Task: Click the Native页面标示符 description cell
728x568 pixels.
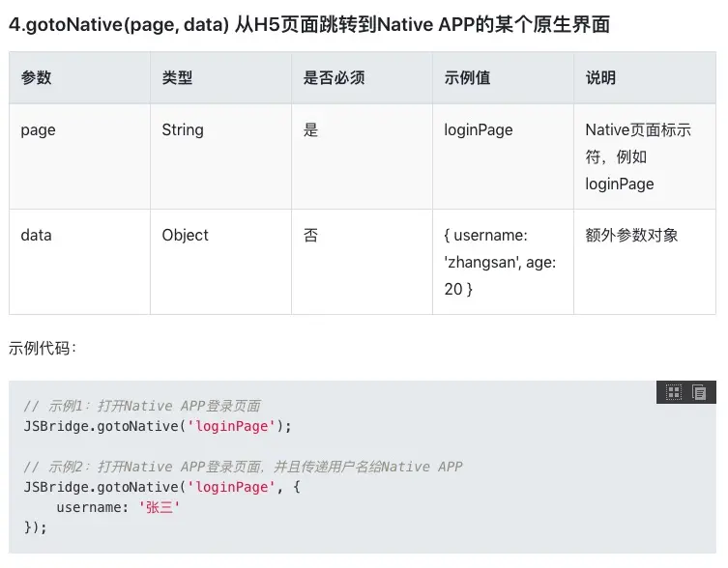Action: pyautogui.click(x=638, y=156)
